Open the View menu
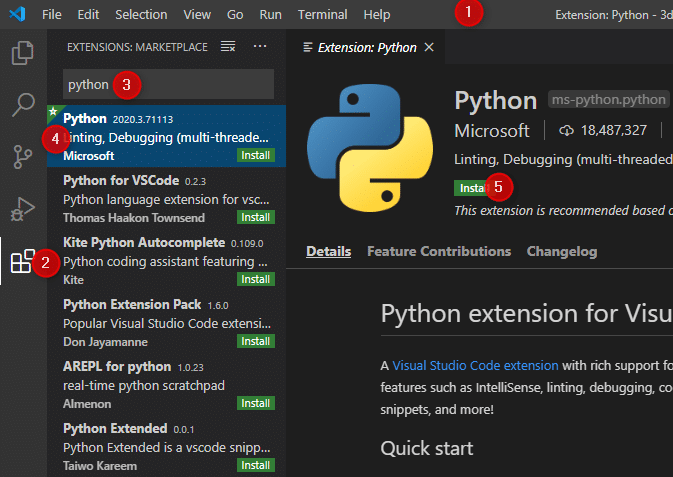 click(x=197, y=15)
